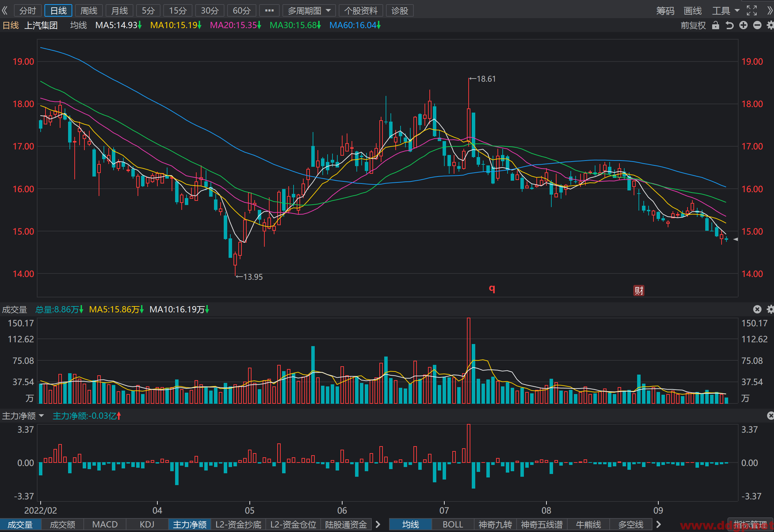Select L2-资金抄底 indicator tab
Image resolution: width=774 pixels, height=532 pixels.
point(238,524)
